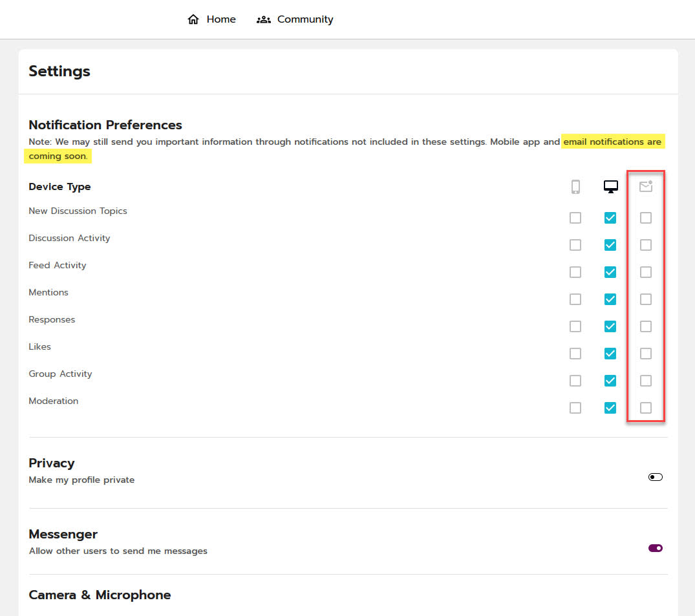Viewport: 695px width, 616px height.
Task: Enable mobile notifications for Feed Activity
Action: point(575,272)
